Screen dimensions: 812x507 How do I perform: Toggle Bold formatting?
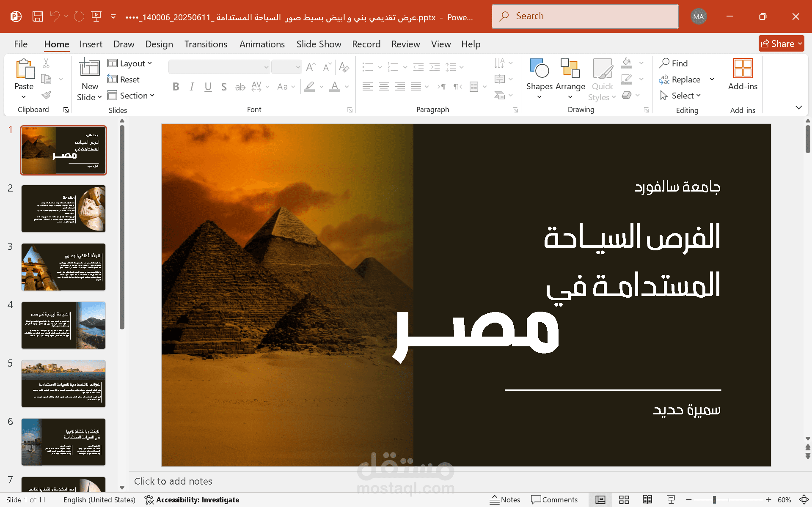coord(176,87)
